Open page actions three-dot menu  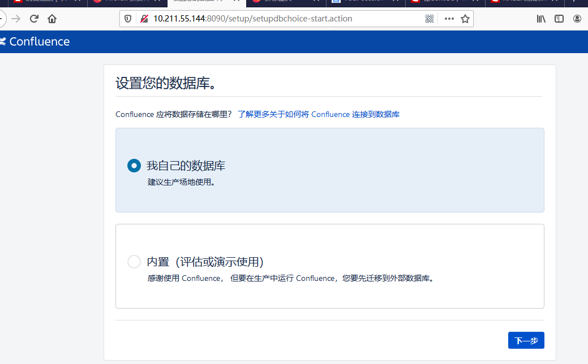point(449,19)
